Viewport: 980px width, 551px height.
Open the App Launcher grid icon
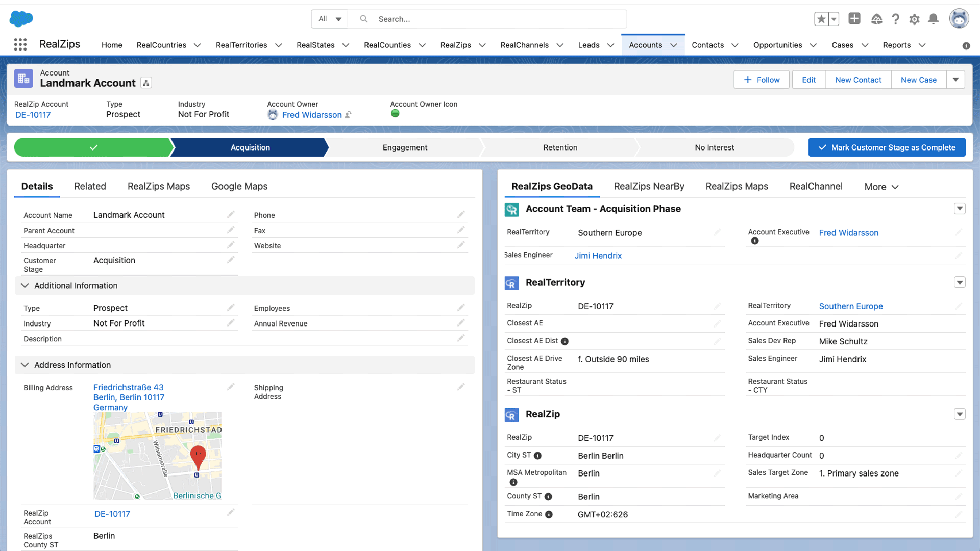click(x=20, y=45)
